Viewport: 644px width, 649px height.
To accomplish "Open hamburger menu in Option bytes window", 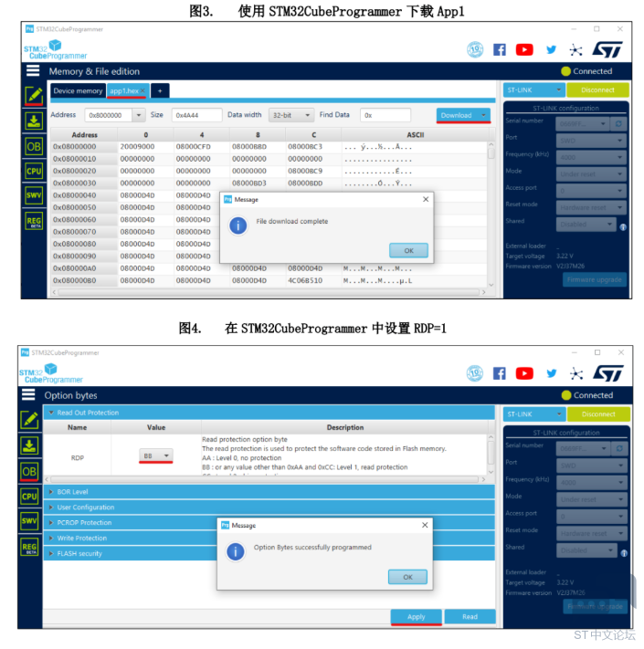I will click(x=28, y=394).
